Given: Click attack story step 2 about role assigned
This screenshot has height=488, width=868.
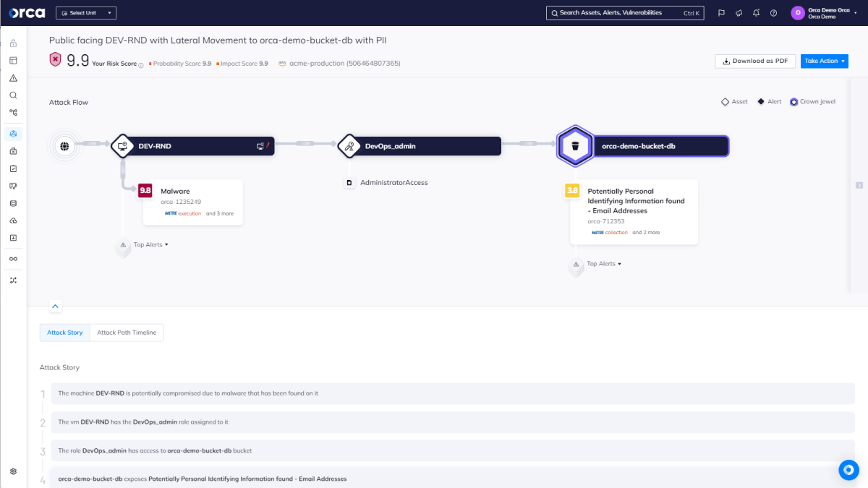Looking at the screenshot, I should click(x=452, y=421).
